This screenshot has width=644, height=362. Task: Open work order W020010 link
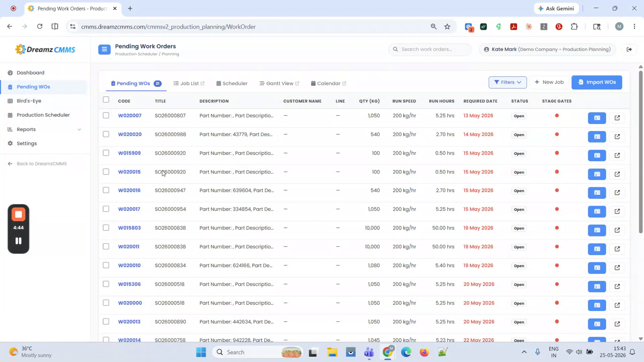pos(129,265)
